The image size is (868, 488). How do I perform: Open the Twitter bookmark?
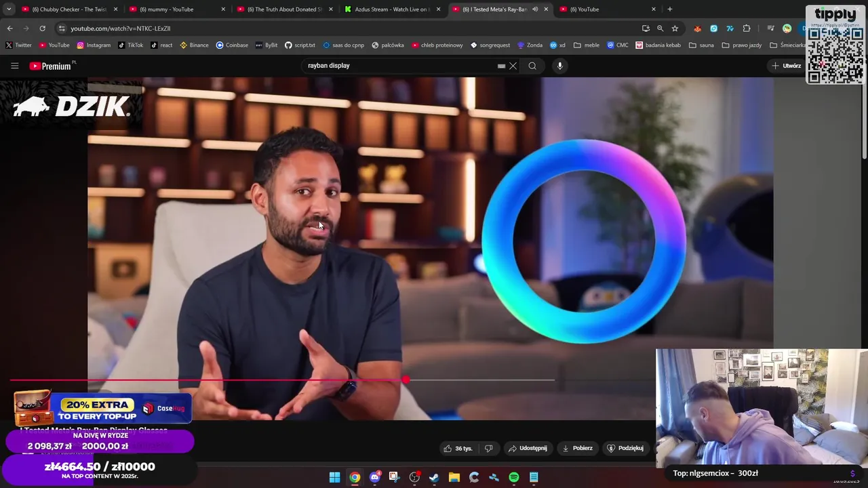[18, 45]
